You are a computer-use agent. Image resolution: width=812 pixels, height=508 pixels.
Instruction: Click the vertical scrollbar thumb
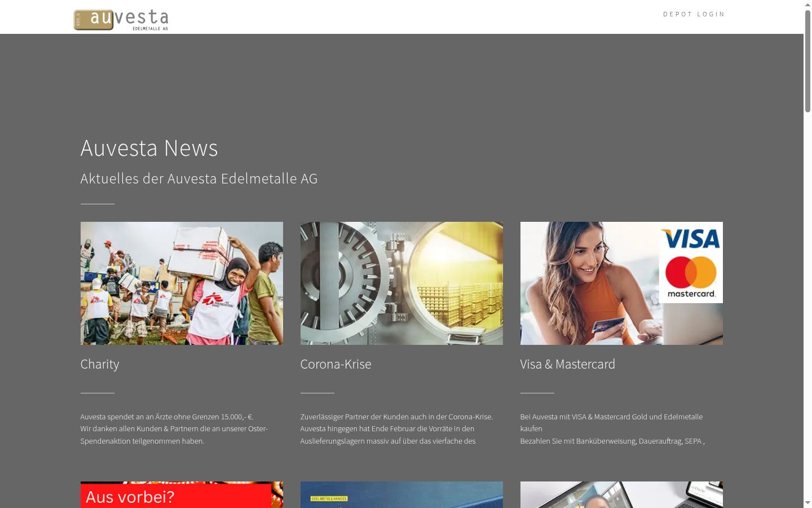(x=807, y=61)
